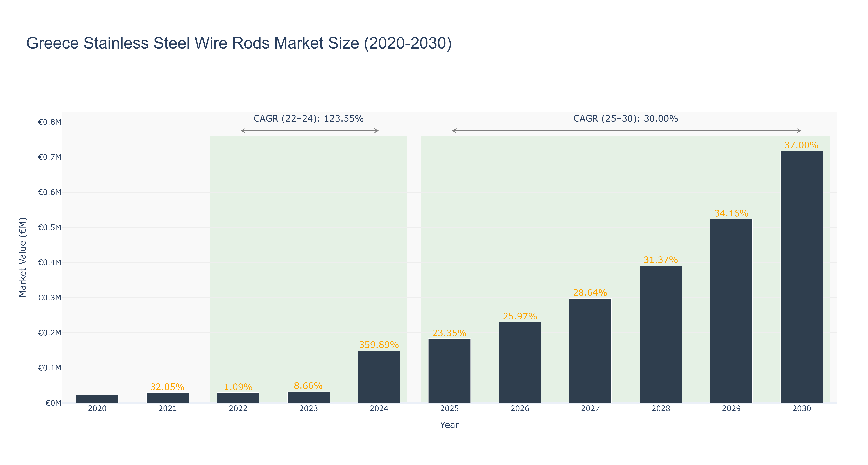
Task: Click the 34.16% growth label
Action: tap(731, 213)
